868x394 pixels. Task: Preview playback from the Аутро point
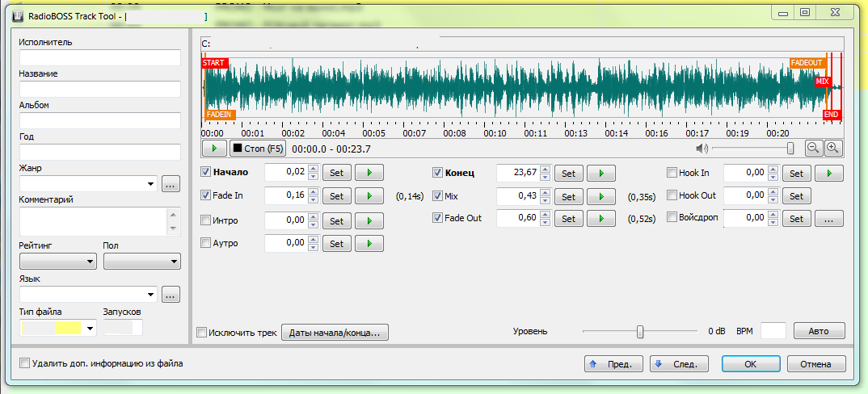(369, 244)
